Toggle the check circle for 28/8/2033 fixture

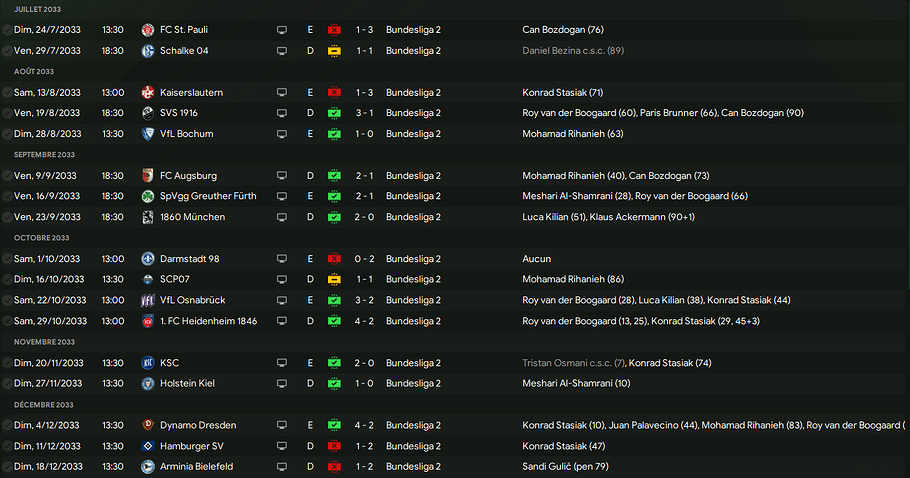point(7,134)
